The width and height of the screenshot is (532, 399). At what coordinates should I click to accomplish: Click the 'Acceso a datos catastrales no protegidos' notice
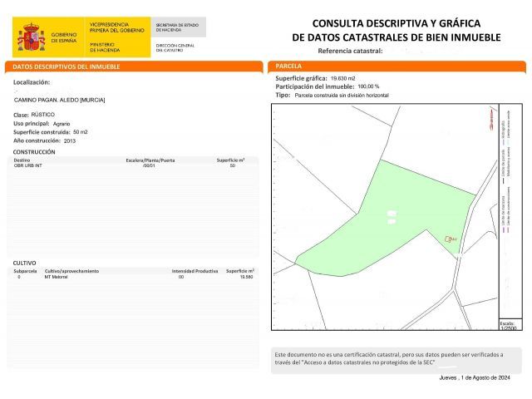(396, 360)
